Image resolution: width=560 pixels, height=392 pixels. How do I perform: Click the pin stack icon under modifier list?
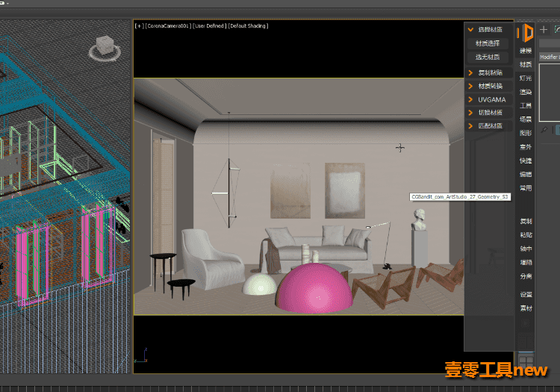[544, 130]
